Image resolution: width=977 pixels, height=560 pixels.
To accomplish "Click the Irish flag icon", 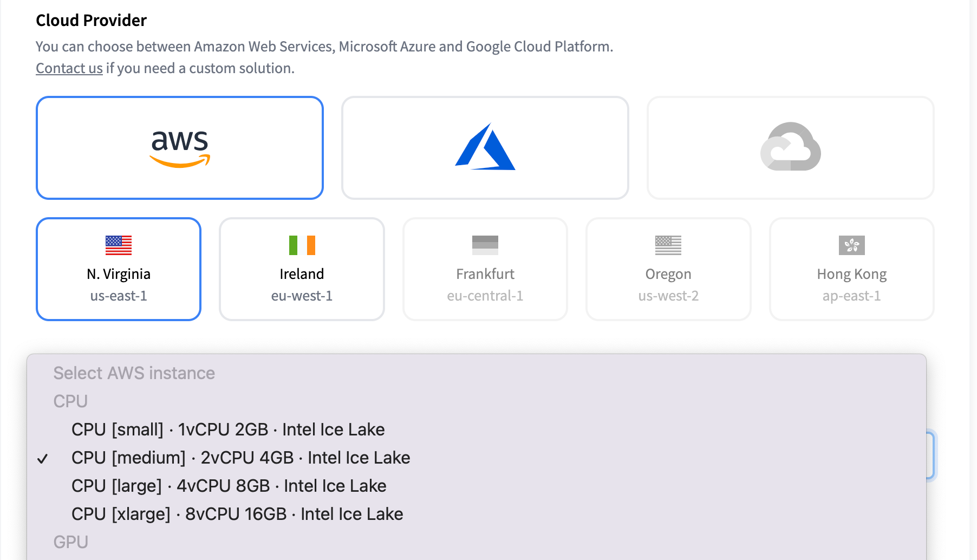I will (302, 245).
